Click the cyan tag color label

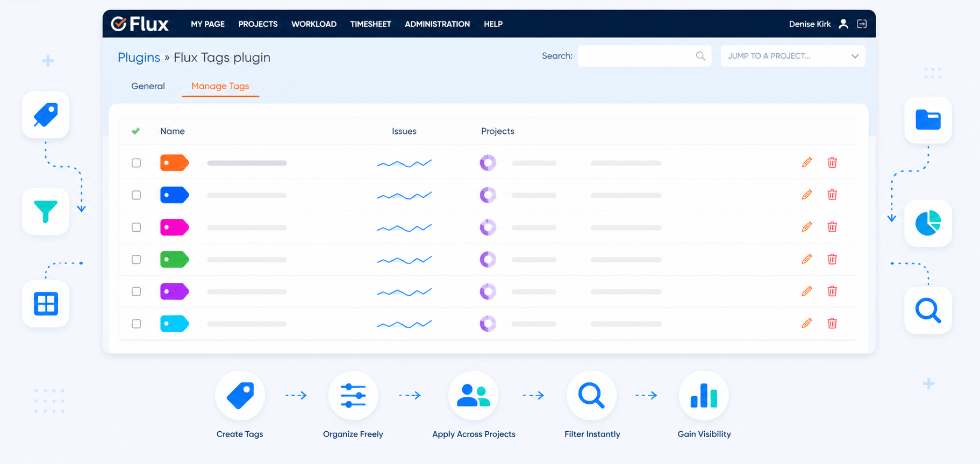click(174, 324)
